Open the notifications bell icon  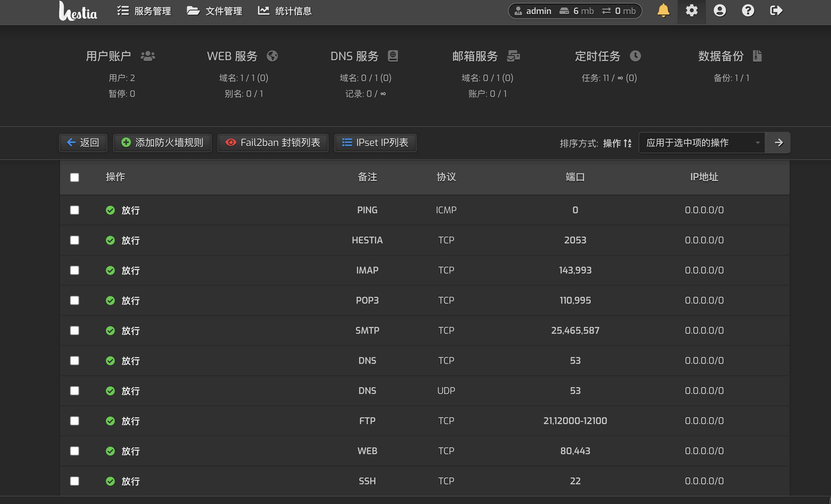[663, 11]
